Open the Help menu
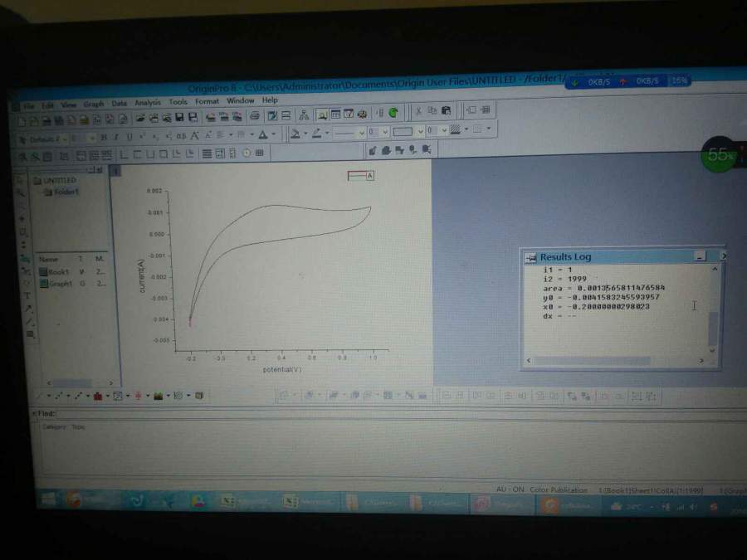The image size is (747, 560). tap(270, 100)
